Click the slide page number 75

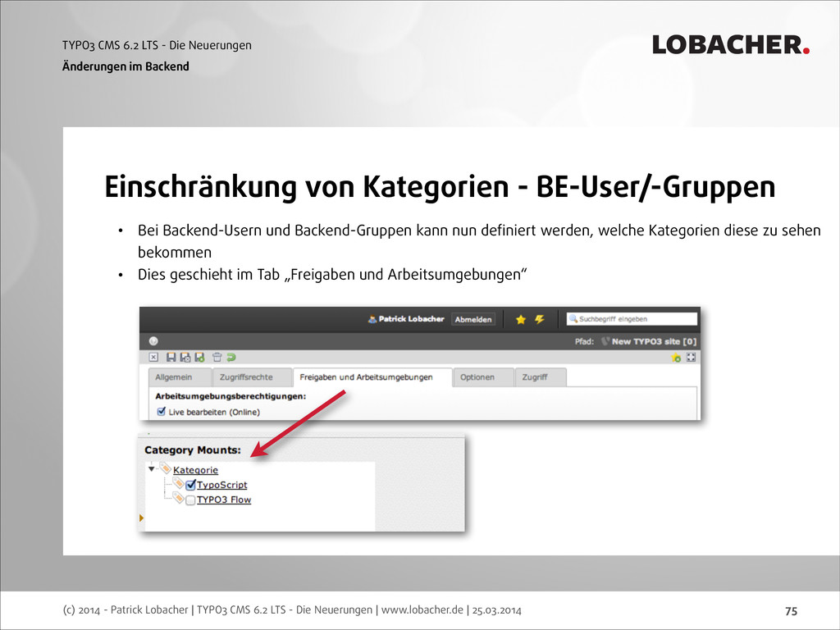[792, 610]
